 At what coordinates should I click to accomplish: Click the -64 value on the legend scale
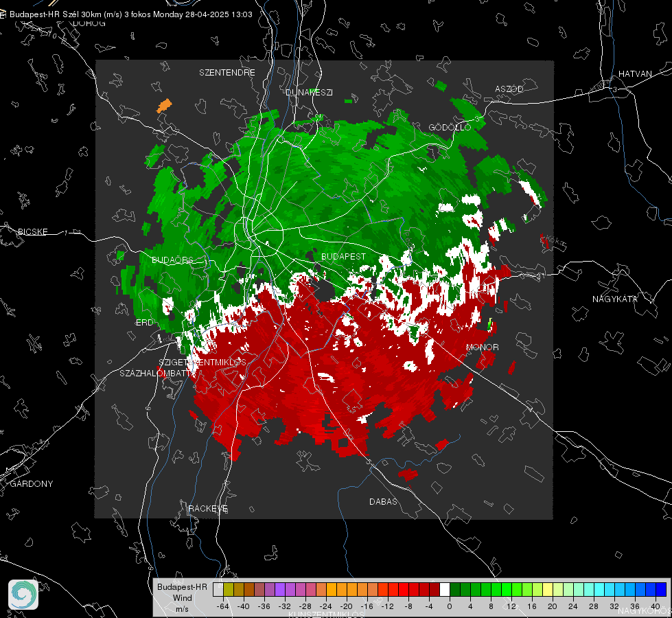point(223,606)
